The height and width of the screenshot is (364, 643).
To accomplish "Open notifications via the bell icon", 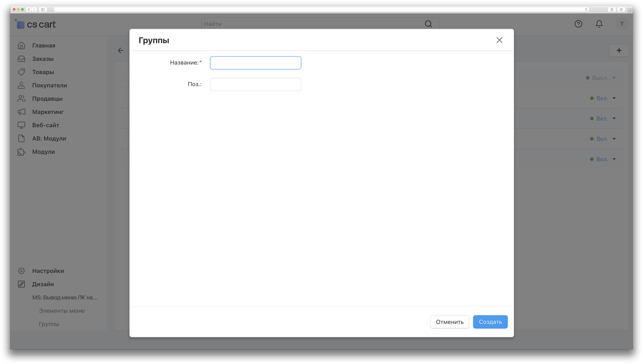I will click(x=599, y=24).
